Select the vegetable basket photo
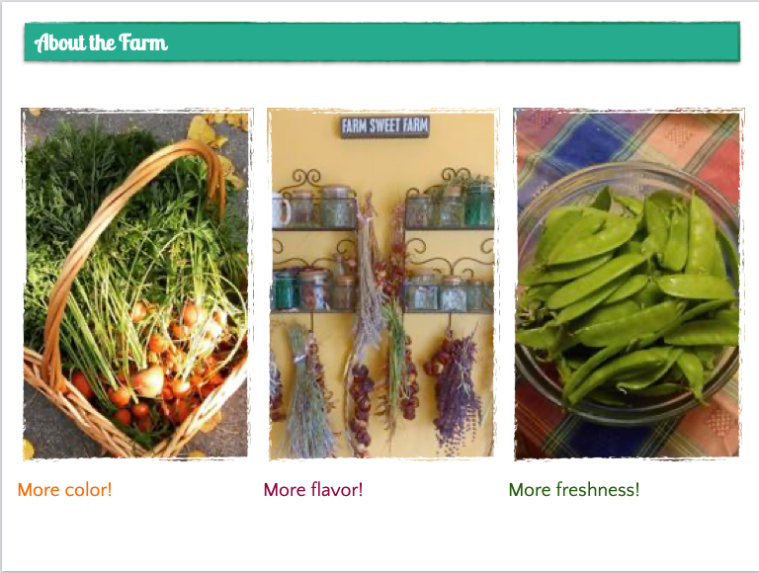The height and width of the screenshot is (573, 759). tap(136, 284)
